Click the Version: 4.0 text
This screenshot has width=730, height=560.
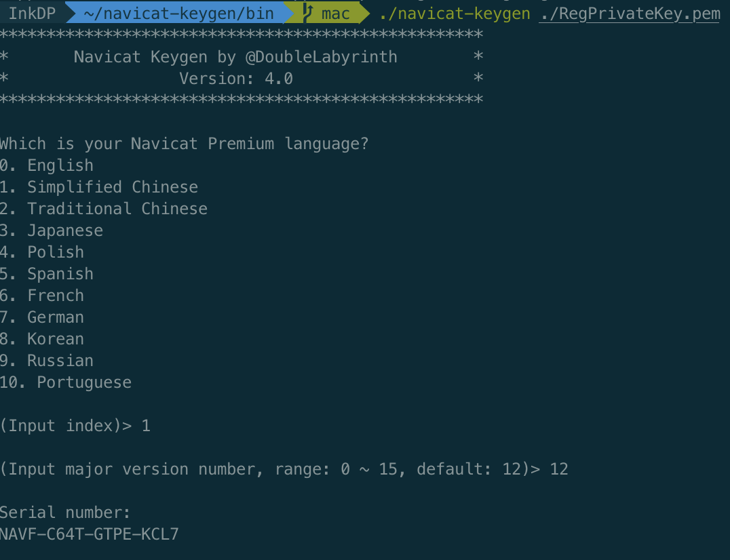click(235, 79)
